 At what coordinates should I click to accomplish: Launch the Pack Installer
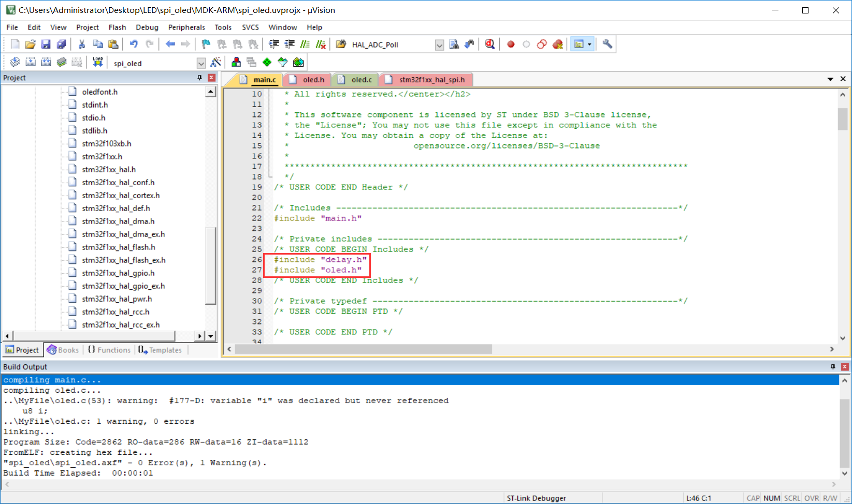(298, 63)
